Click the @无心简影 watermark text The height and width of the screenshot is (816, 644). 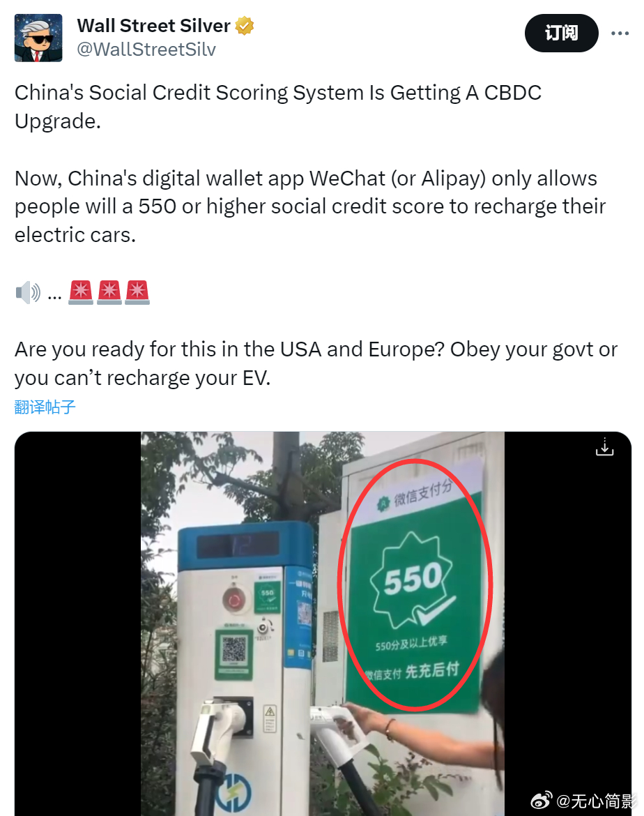[597, 801]
